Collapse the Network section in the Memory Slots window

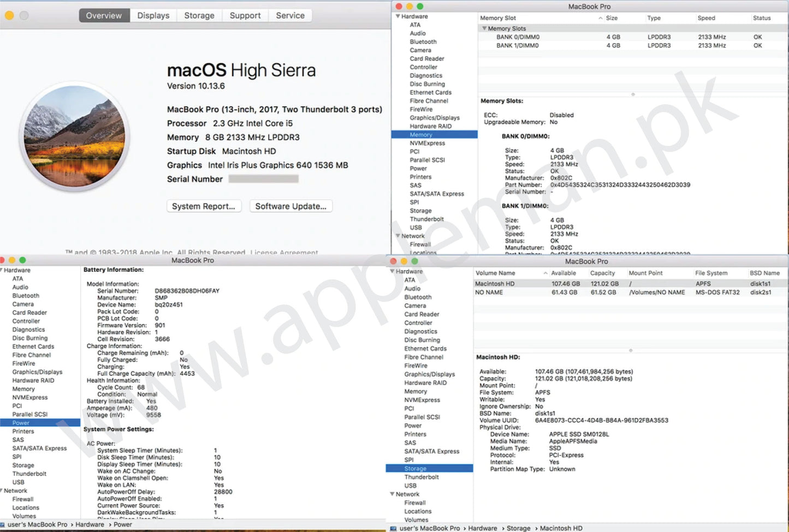[x=398, y=236]
